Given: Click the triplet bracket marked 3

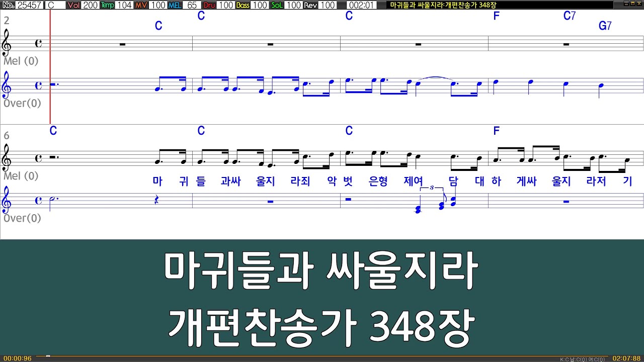Looking at the screenshot, I should (x=432, y=189).
